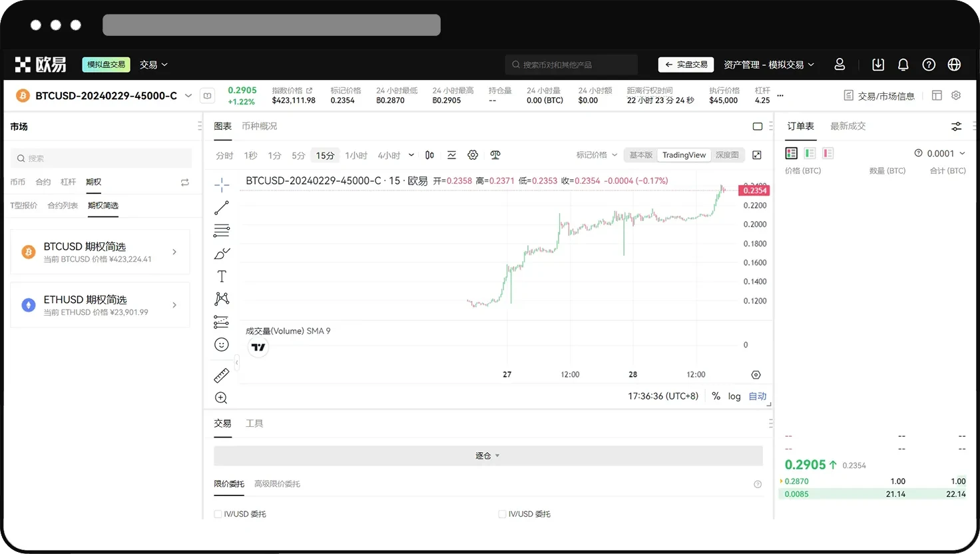Expand BTCUSD 期权简选 entry
Image resolution: width=980 pixels, height=554 pixels.
[x=100, y=252]
